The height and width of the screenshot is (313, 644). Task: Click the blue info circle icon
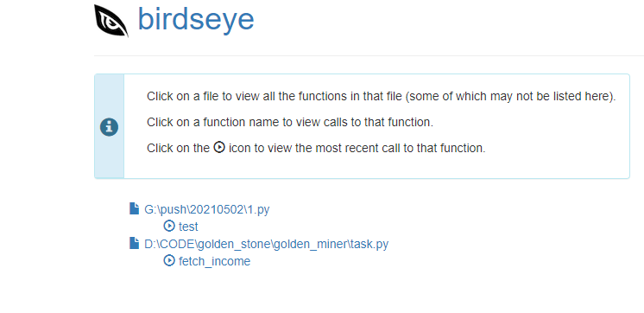click(110, 127)
